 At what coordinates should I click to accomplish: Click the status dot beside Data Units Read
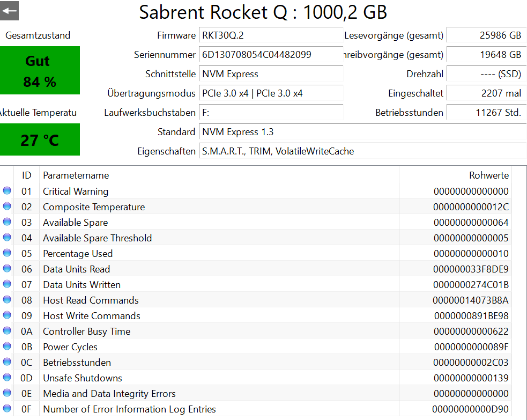point(7,268)
